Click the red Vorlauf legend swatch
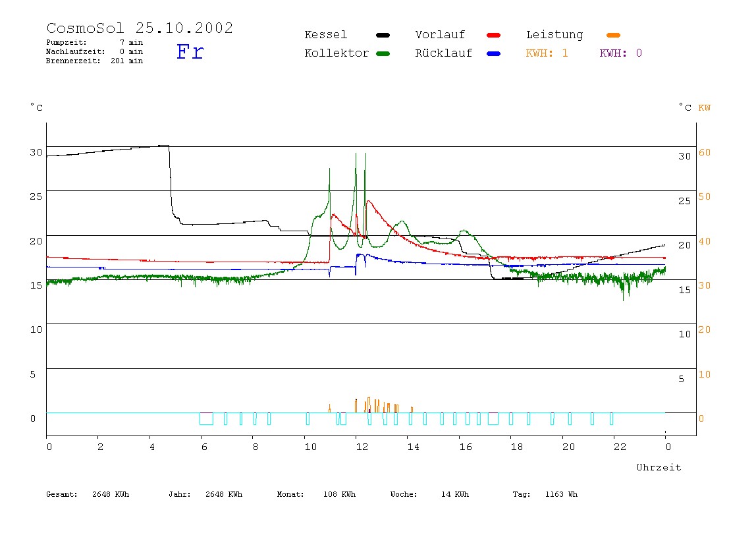The image size is (756, 535). [x=494, y=35]
